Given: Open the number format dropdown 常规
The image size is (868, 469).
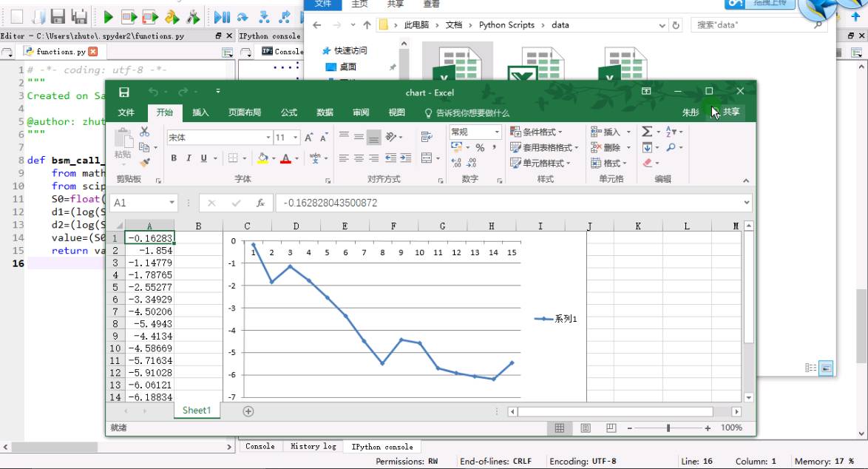Looking at the screenshot, I should [496, 132].
